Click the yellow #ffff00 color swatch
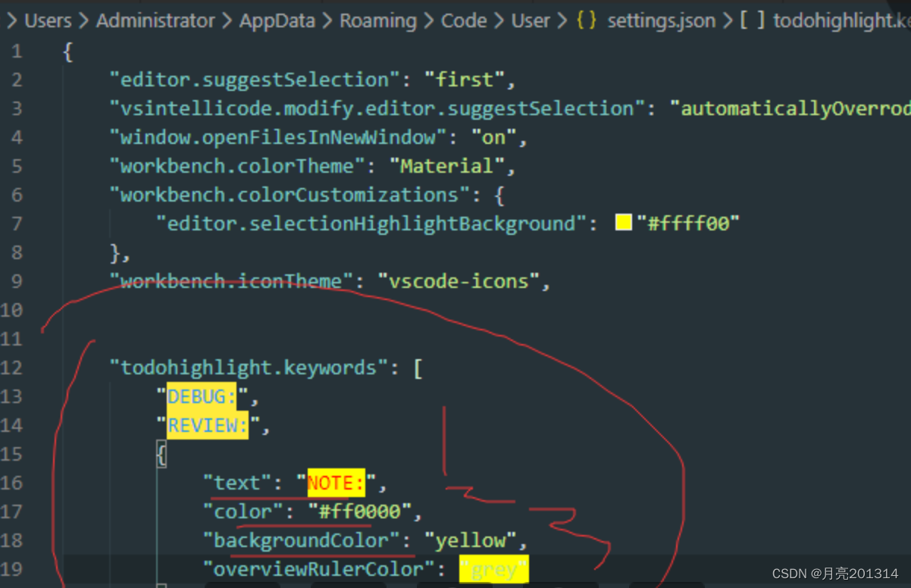Screen dimensions: 911x588 (x=624, y=223)
